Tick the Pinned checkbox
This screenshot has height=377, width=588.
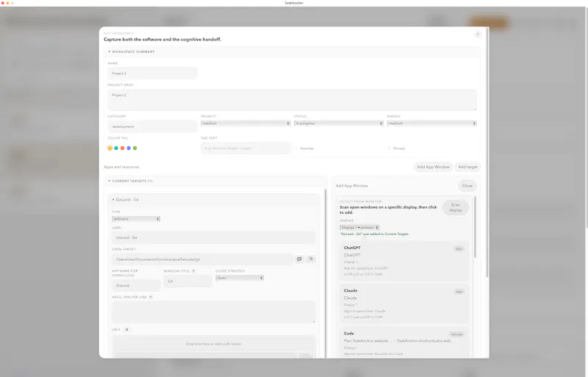tap(389, 148)
